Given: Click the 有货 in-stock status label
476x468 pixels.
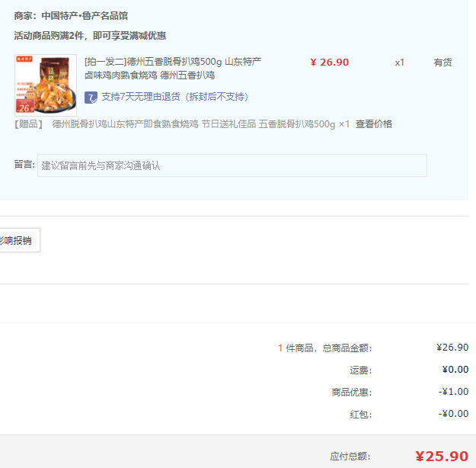Looking at the screenshot, I should point(442,63).
